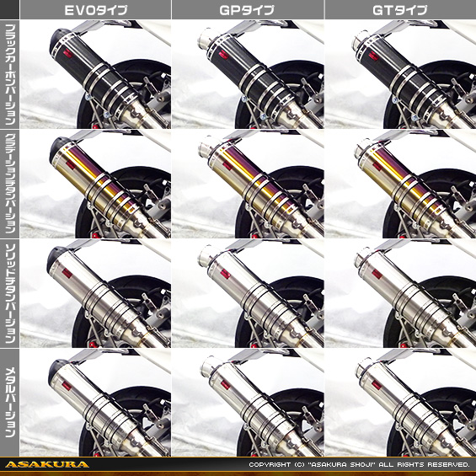Click the EVOタイプ column header

[x=96, y=10]
